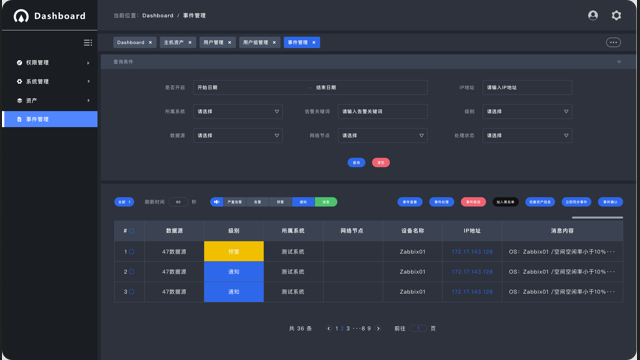Open the 全部 selection dropdown pill
Screen dimensions: 640x360
point(124,202)
